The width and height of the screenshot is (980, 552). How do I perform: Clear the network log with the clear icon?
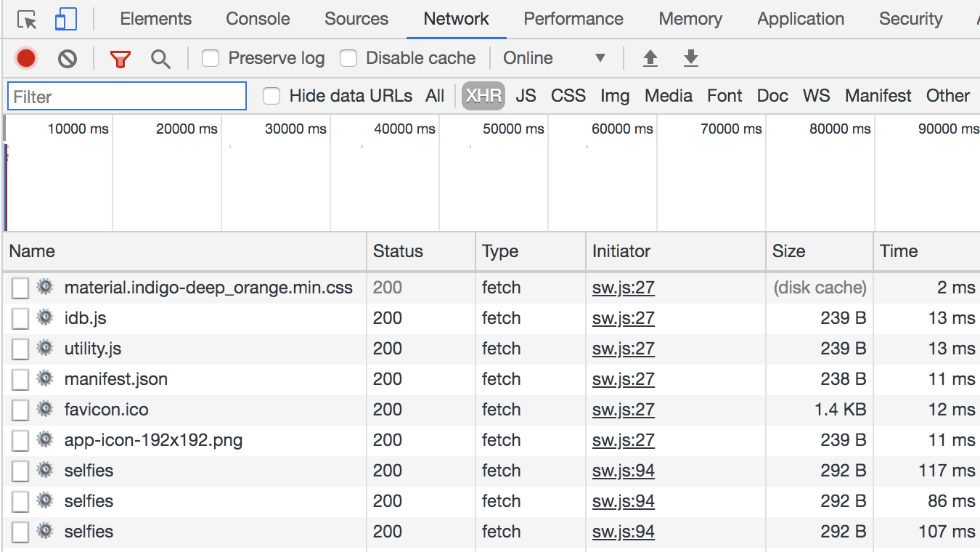click(x=68, y=58)
